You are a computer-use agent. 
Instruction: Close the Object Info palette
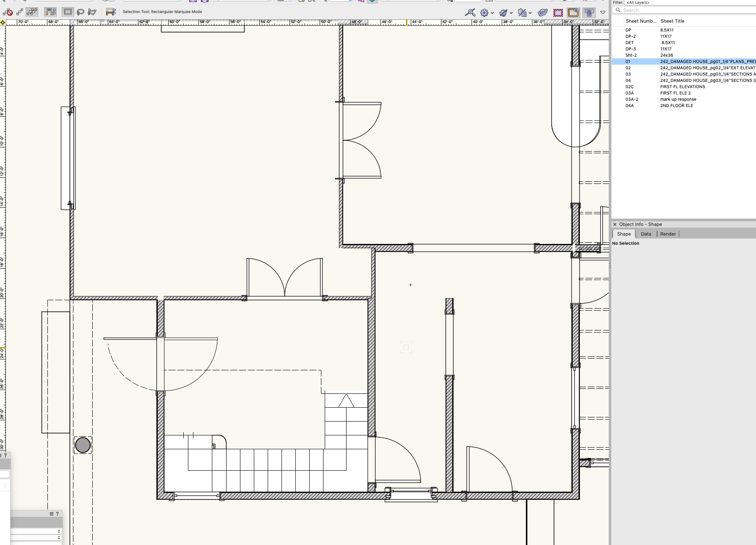coord(615,225)
